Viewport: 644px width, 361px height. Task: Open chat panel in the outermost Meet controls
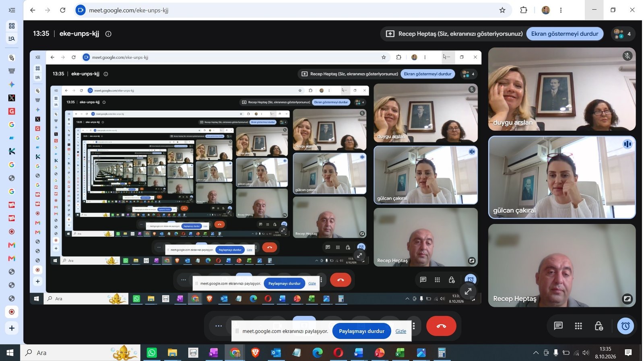[558, 326]
